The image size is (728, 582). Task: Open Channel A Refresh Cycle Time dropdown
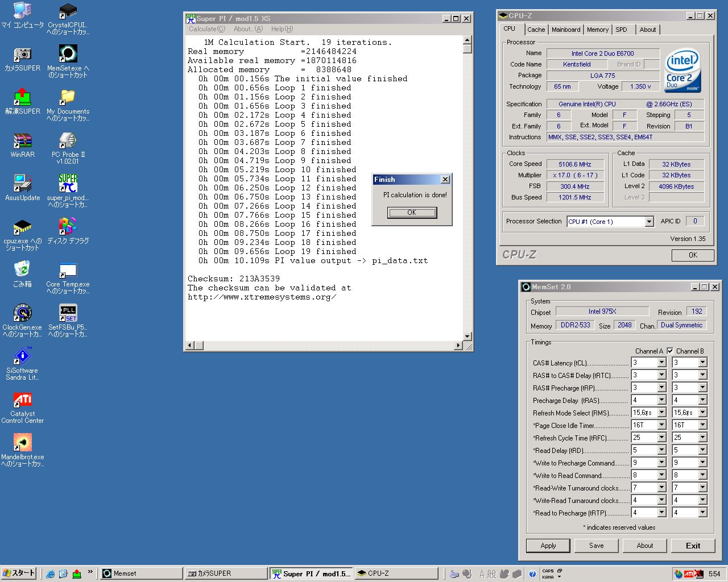661,438
